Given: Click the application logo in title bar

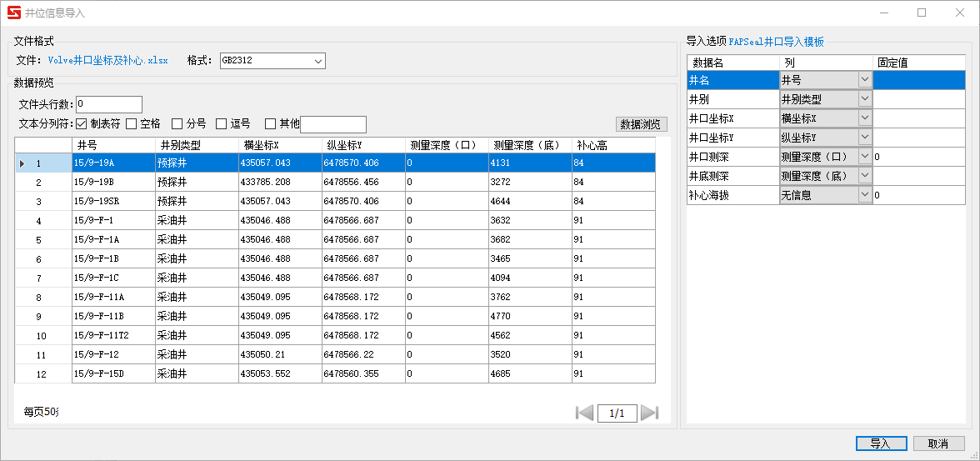Looking at the screenshot, I should 14,13.
